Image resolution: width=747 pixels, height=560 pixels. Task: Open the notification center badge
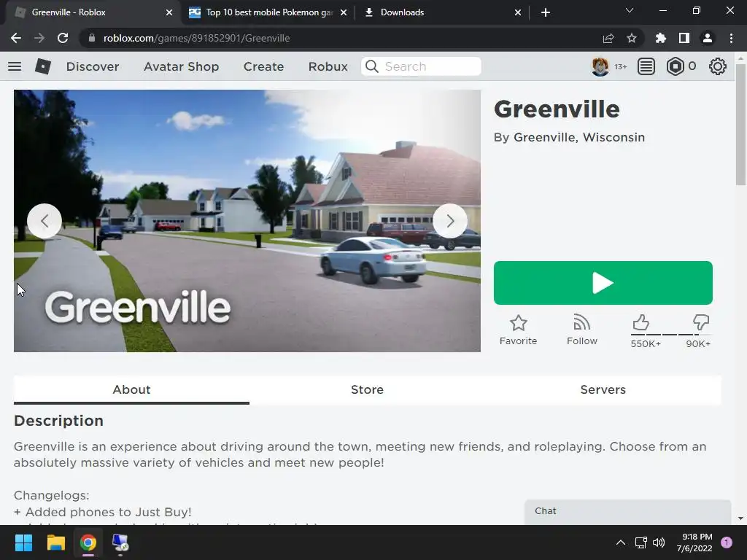727,542
